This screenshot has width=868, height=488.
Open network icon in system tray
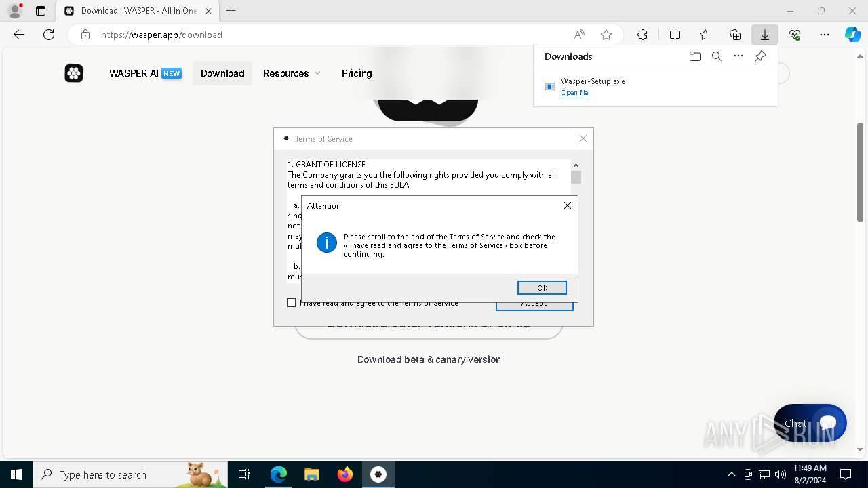tap(764, 474)
